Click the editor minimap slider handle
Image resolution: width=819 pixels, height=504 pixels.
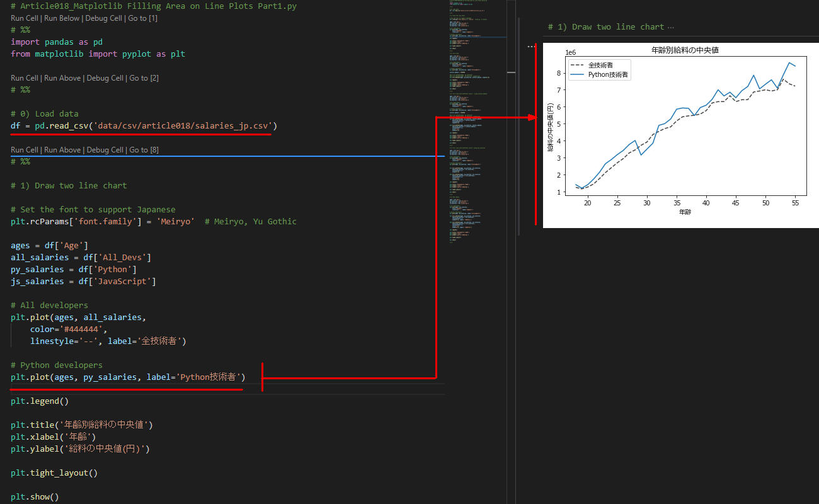pos(511,73)
